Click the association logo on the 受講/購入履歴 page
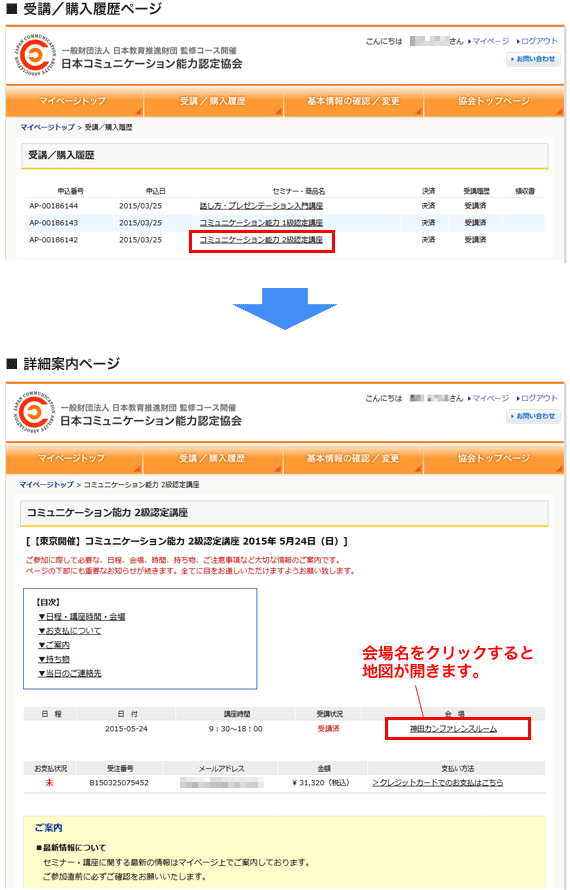This screenshot has width=570, height=890. (x=35, y=57)
